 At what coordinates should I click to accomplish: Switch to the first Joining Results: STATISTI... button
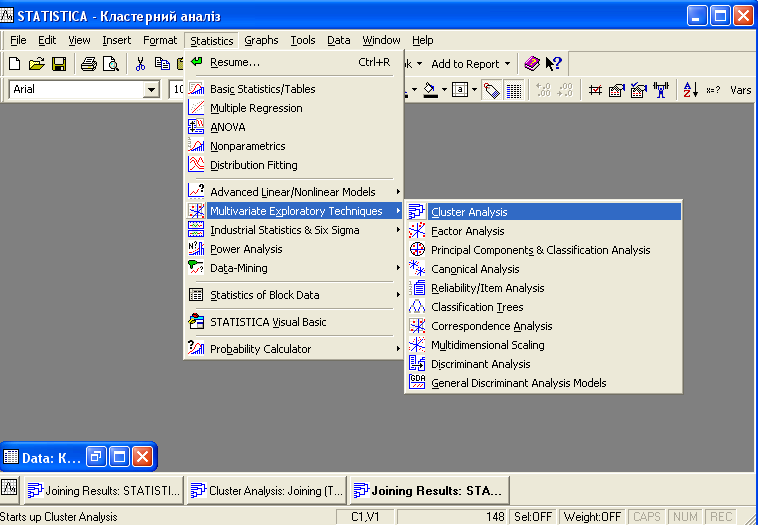[x=103, y=491]
